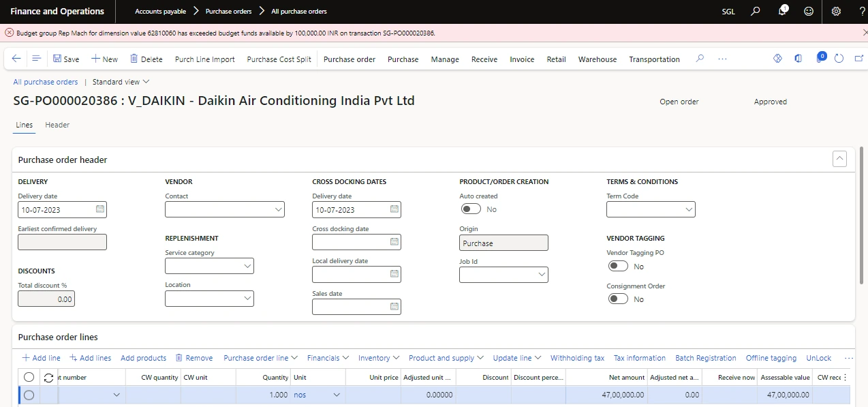Open the help question mark

pyautogui.click(x=863, y=12)
